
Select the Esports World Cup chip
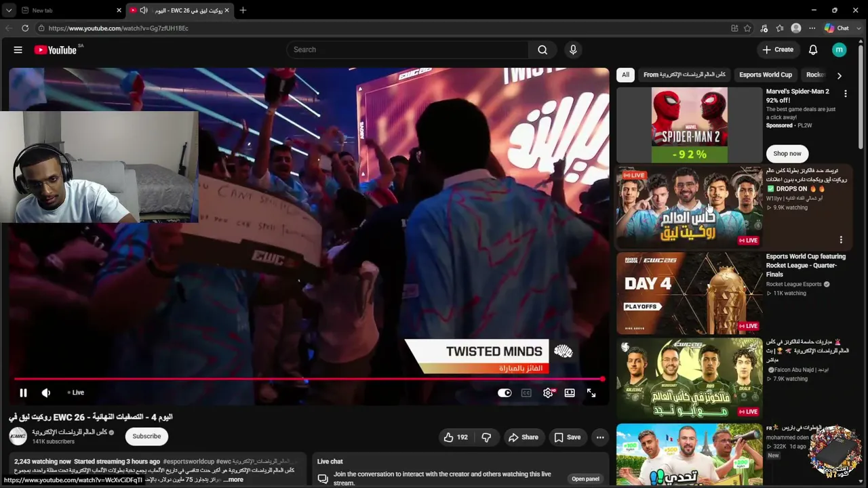click(766, 75)
